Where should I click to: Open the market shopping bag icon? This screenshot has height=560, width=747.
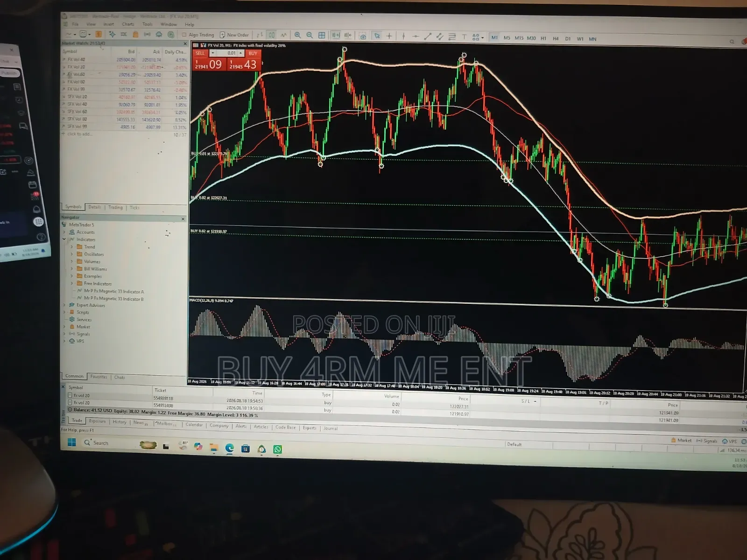pyautogui.click(x=135, y=35)
